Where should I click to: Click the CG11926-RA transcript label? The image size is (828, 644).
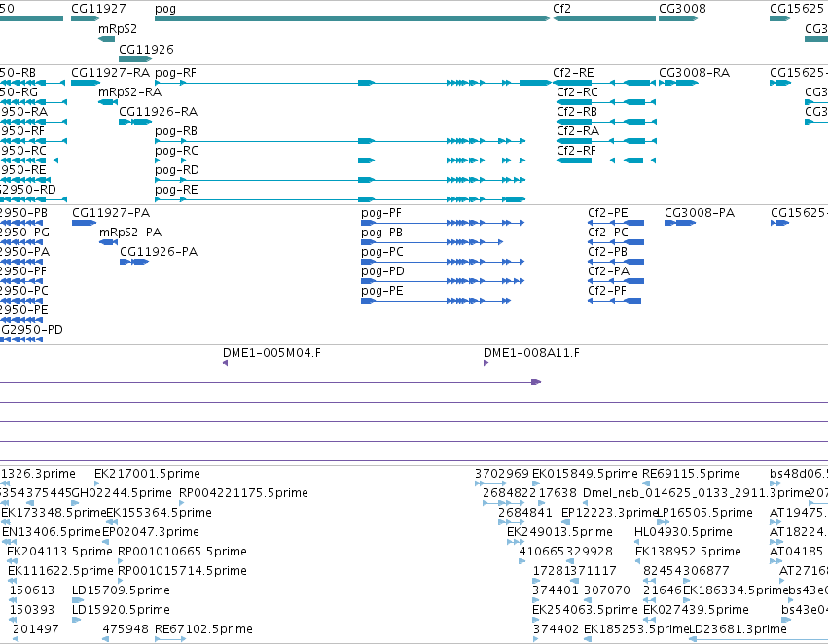pos(158,112)
